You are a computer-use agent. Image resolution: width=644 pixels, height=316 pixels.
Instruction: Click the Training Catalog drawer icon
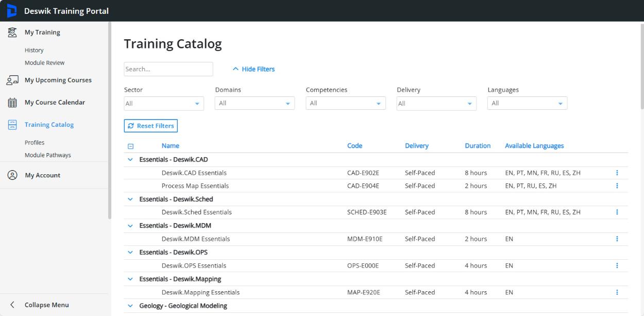click(12, 125)
